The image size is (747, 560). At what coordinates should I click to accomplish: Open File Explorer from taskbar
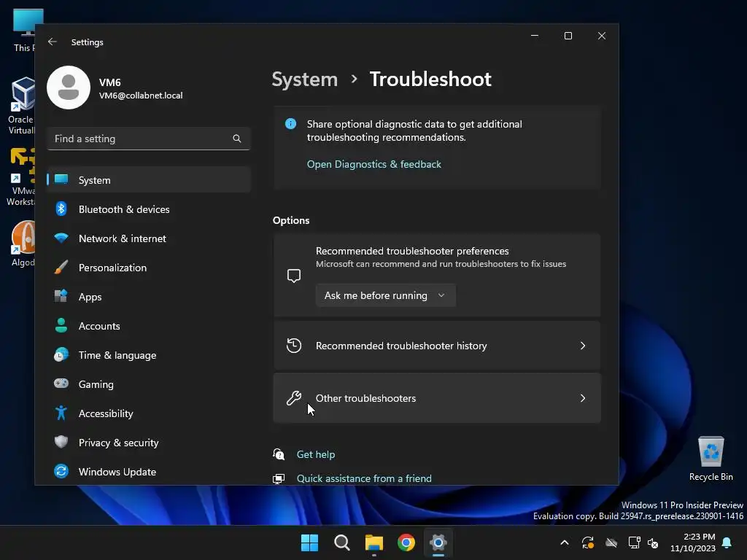coord(374,542)
